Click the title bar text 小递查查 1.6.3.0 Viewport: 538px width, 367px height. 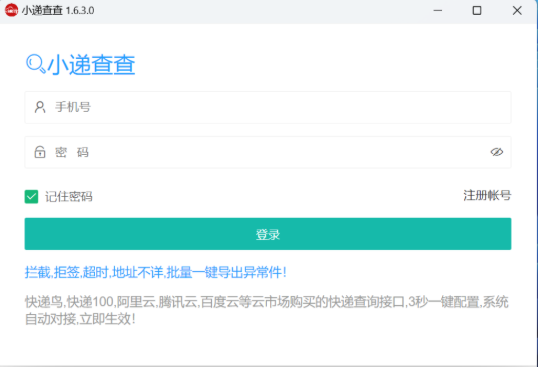point(58,11)
